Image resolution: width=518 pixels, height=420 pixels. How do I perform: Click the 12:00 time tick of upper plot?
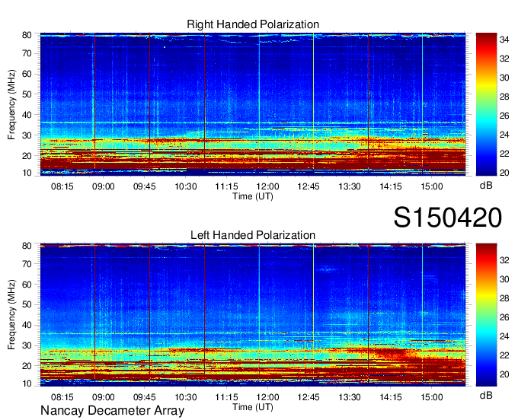click(267, 186)
